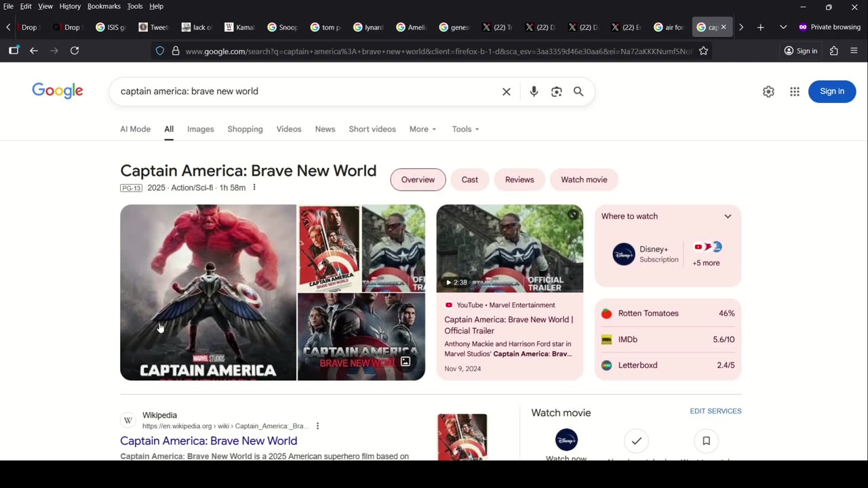868x488 pixels.
Task: Close the active captain america tab
Action: click(x=724, y=27)
